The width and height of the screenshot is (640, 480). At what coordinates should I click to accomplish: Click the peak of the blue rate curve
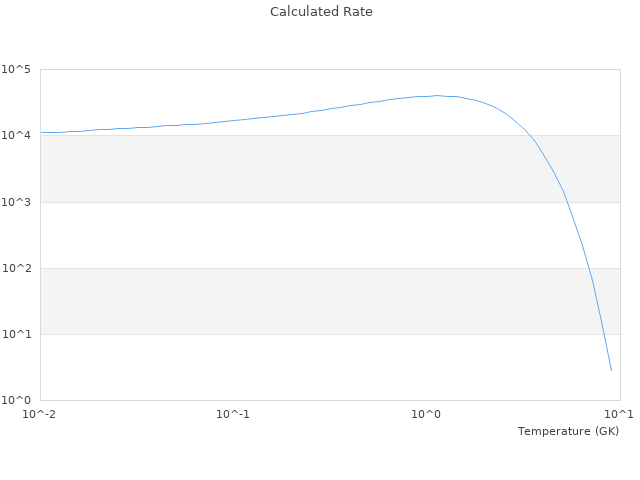[436, 96]
